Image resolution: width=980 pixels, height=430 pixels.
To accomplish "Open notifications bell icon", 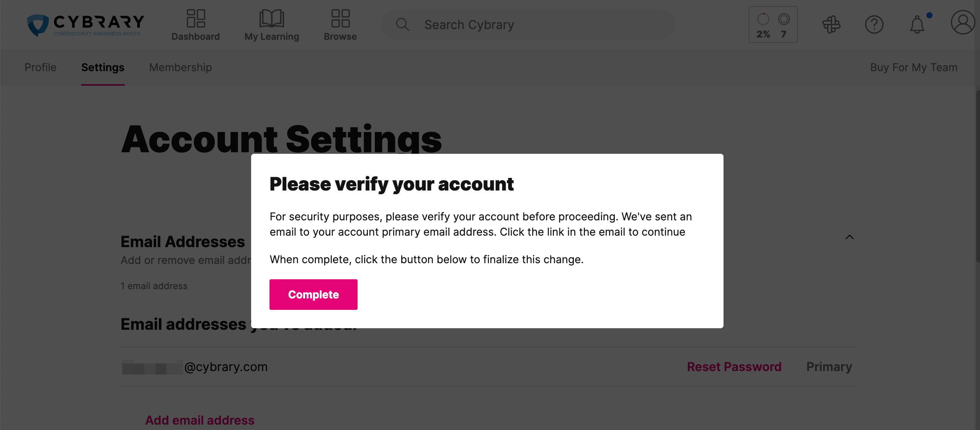I will tap(917, 24).
